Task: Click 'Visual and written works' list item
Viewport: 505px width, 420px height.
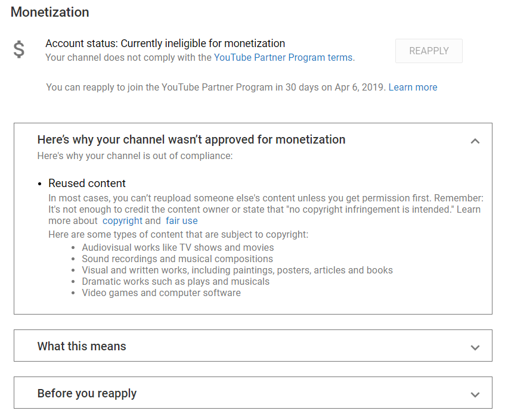Action: (x=237, y=270)
